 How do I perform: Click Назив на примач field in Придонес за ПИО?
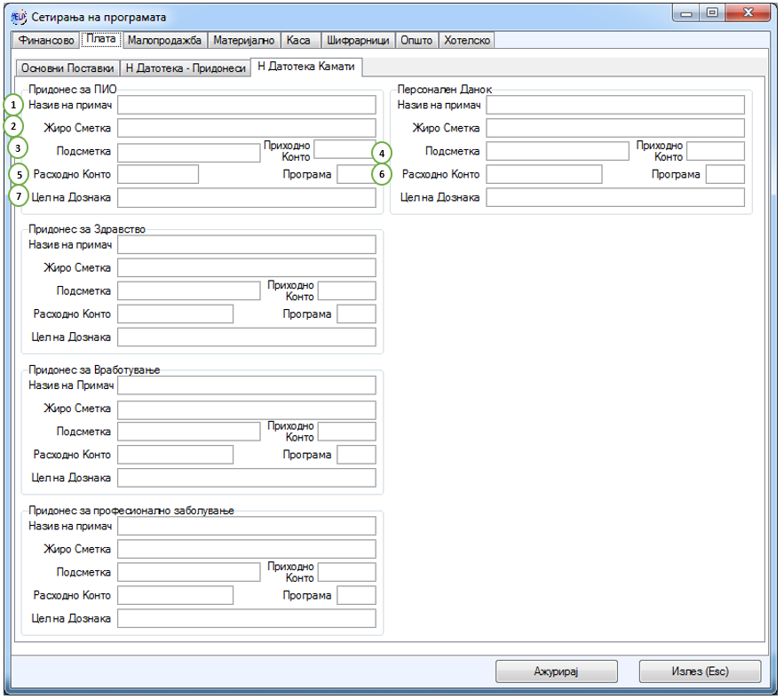tap(246, 105)
